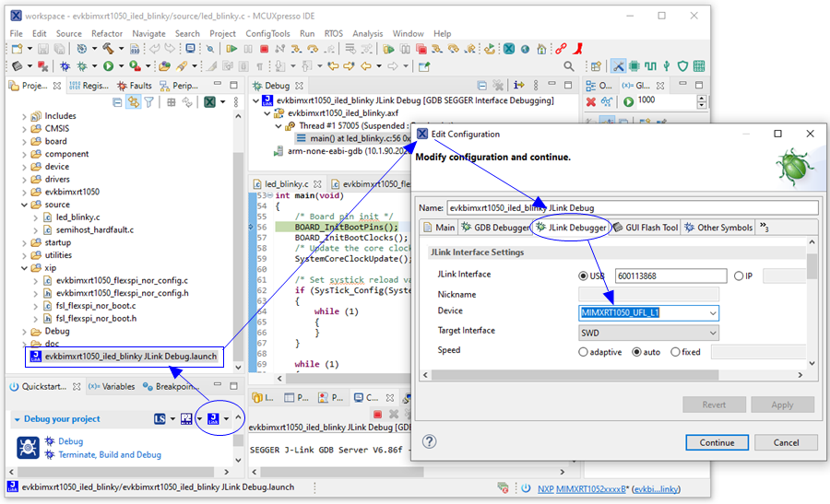Open the search magnifier in toolbar
This screenshot has height=504, width=830.
568,66
